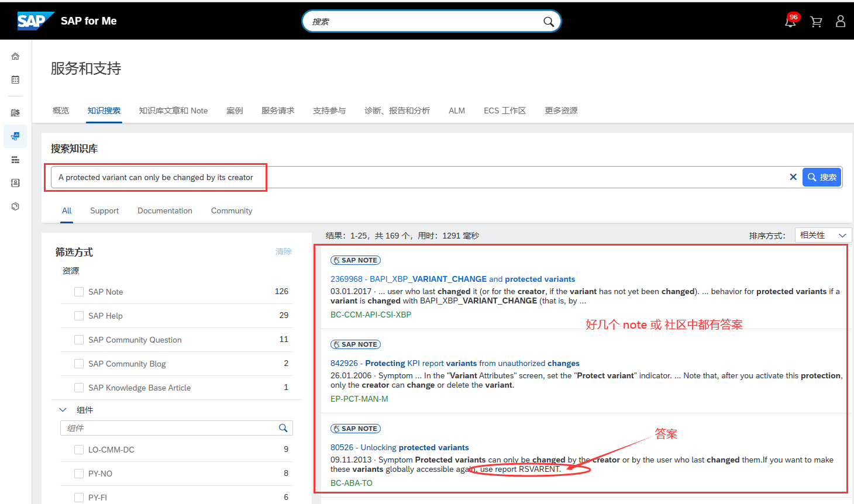
Task: Open the 相关性 sort order dropdown
Action: pos(822,234)
